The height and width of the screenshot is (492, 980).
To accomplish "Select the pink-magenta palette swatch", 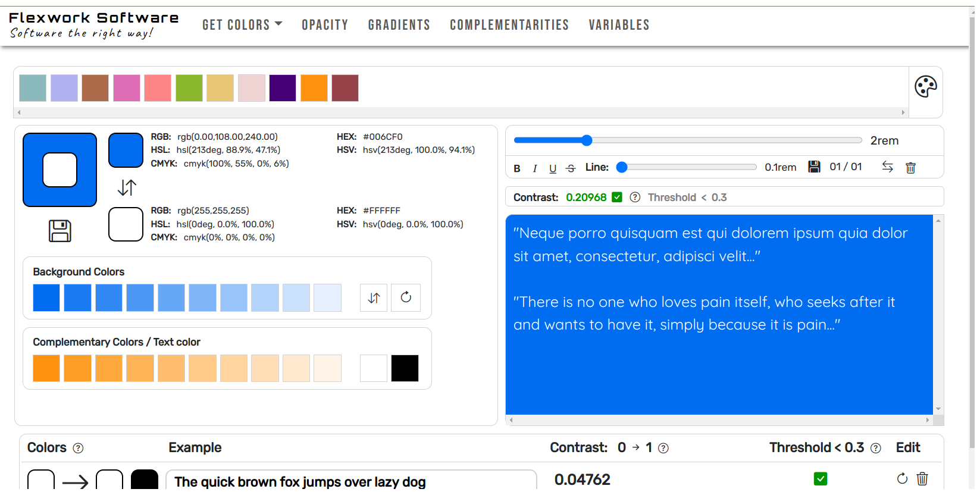I will (127, 88).
